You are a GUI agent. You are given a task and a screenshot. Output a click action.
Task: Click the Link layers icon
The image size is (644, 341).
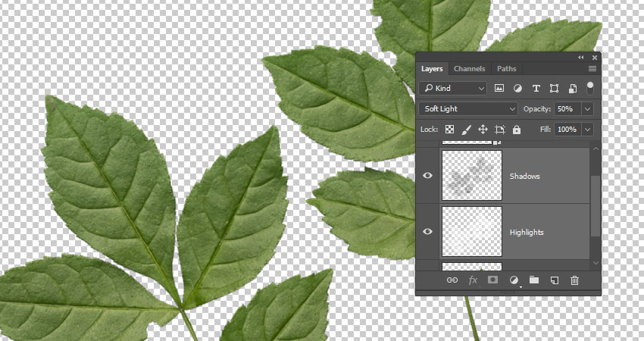[x=452, y=280]
